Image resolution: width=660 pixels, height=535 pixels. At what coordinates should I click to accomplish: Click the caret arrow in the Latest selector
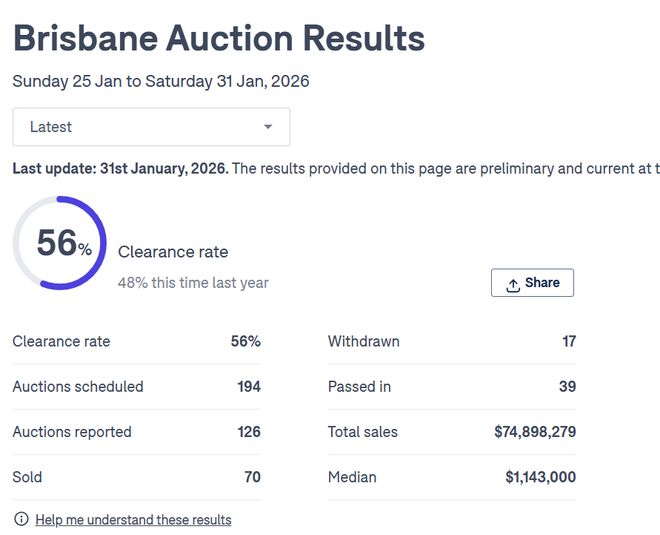click(x=268, y=127)
